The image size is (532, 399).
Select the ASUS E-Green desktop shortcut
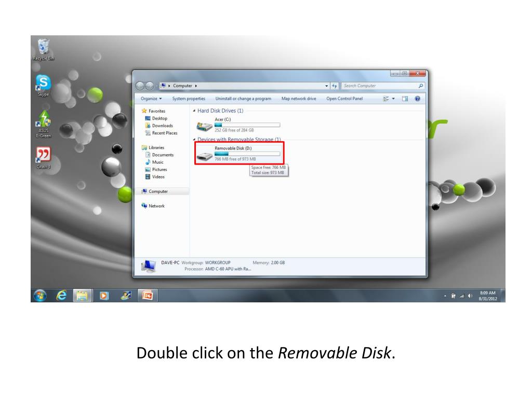(44, 124)
